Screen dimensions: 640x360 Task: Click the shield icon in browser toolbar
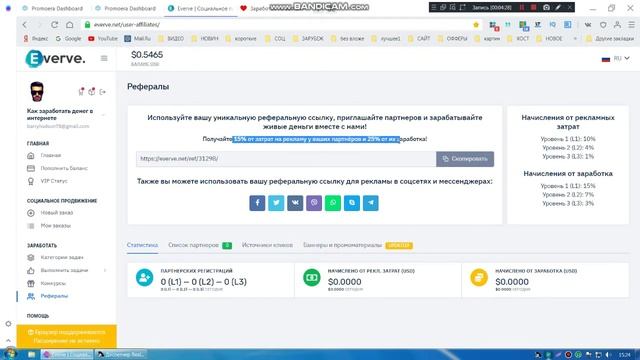(603, 25)
